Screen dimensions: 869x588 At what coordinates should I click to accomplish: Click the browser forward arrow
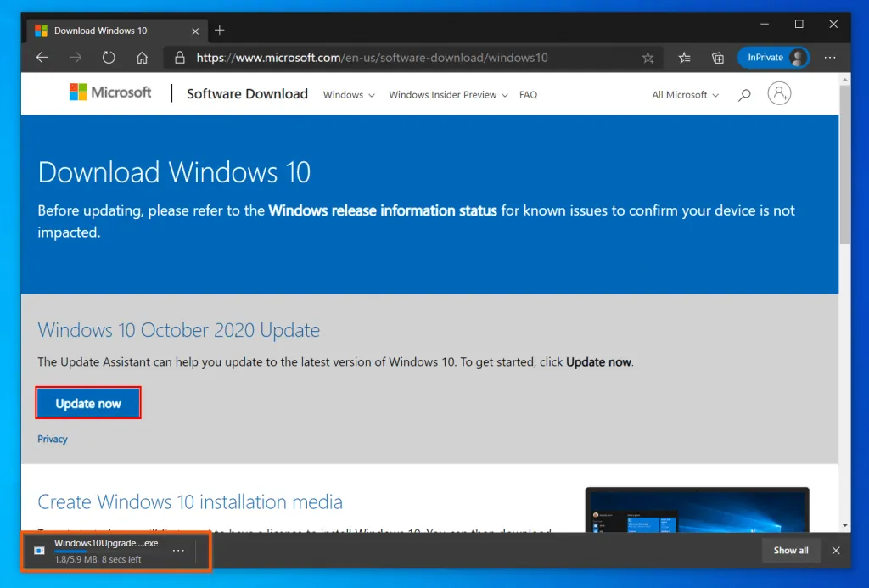point(76,57)
